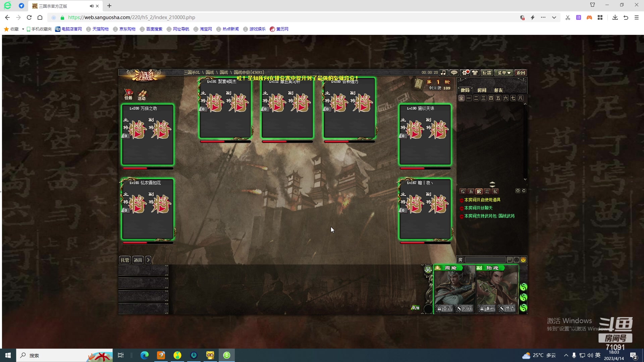This screenshot has height=362, width=644.
Task: Launch Microsoft Edge from taskbar
Action: [x=145, y=355]
